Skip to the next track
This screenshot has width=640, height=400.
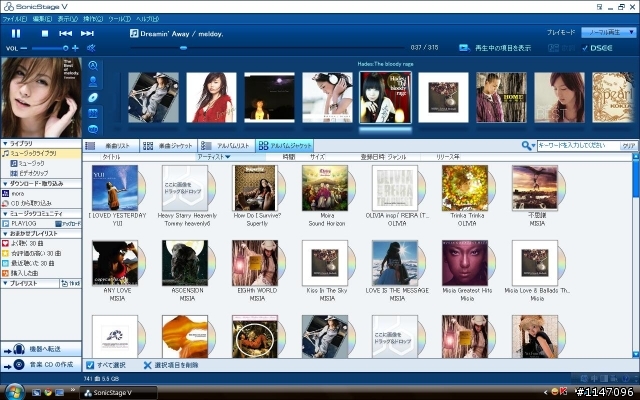(87, 33)
